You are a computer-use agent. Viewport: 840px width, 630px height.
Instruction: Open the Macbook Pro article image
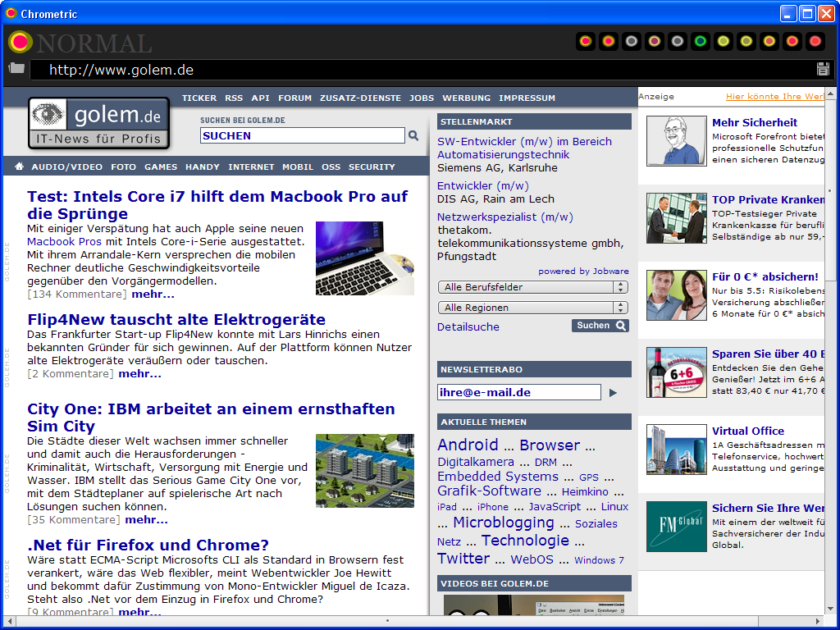[365, 258]
